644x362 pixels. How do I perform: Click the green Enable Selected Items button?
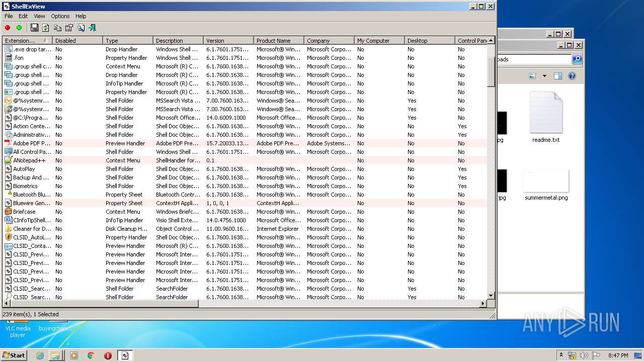coord(19,28)
